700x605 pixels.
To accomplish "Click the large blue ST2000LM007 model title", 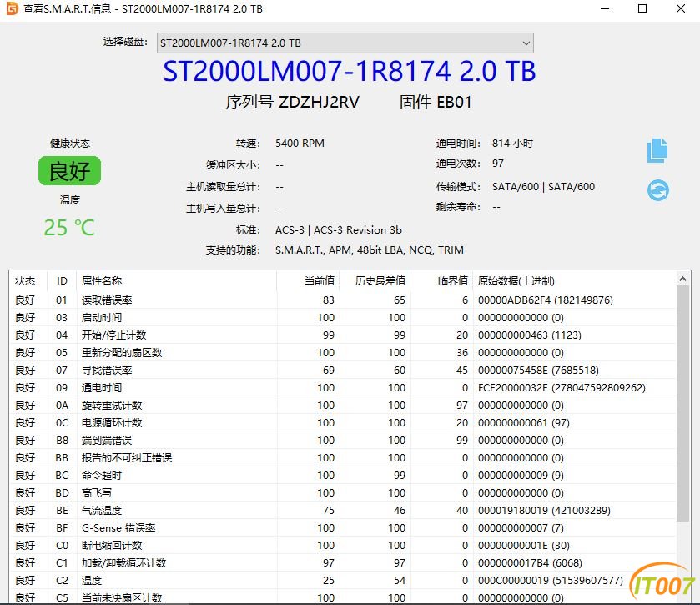I will tap(349, 72).
